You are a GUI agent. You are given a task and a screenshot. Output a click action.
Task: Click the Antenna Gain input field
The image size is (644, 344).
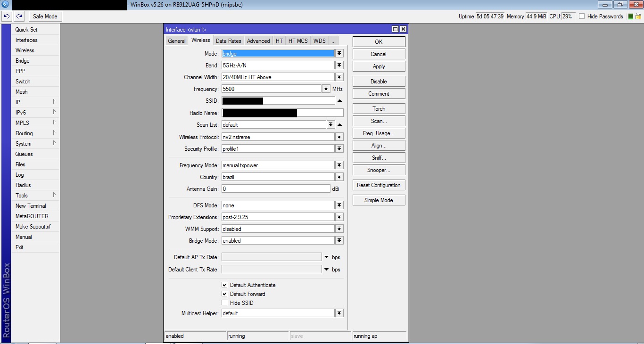[276, 189]
